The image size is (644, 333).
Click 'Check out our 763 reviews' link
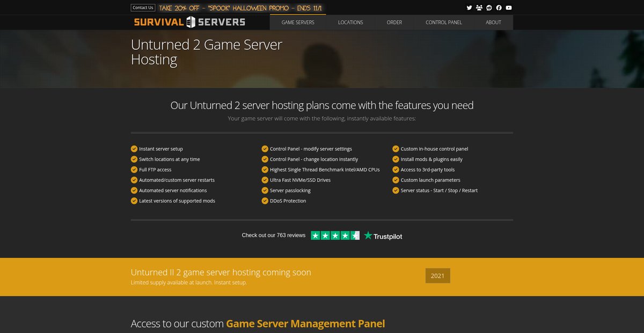274,235
